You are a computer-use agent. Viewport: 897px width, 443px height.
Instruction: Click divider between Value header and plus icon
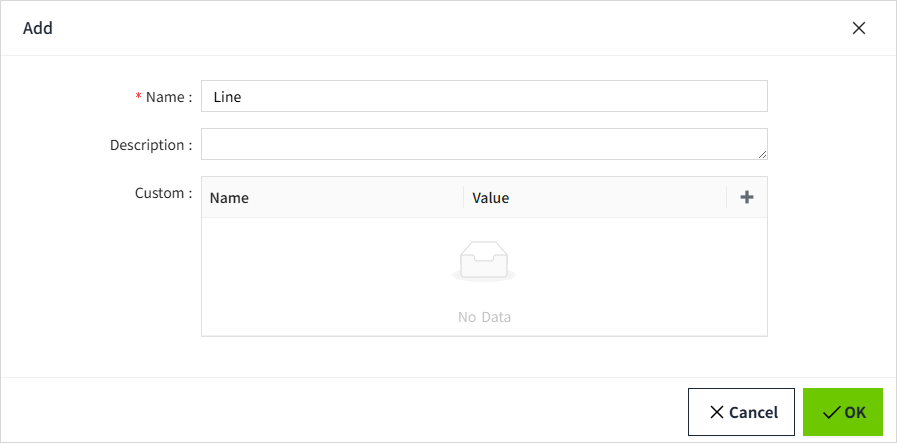pyautogui.click(x=727, y=197)
